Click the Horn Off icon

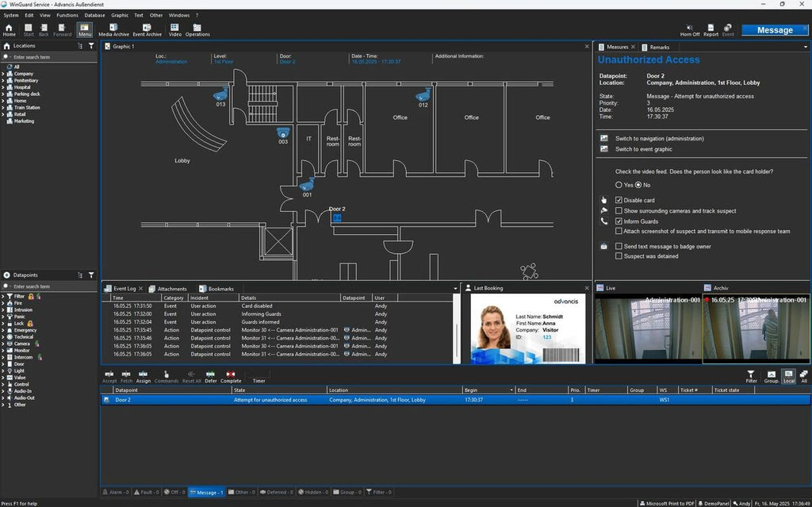[689, 30]
